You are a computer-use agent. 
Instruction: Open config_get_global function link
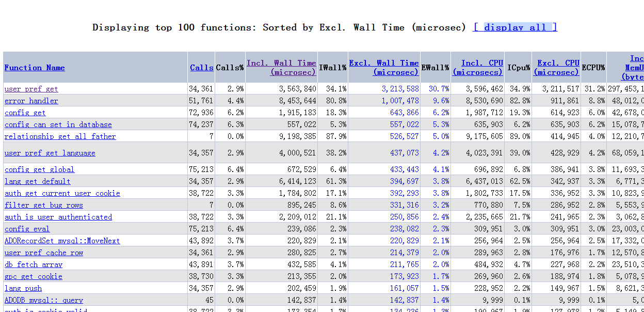40,169
